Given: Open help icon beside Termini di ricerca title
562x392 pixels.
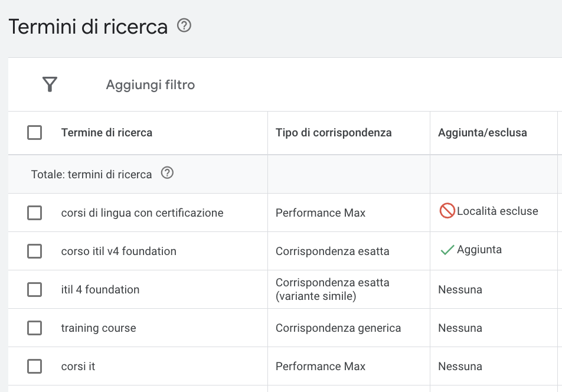Looking at the screenshot, I should pyautogui.click(x=184, y=25).
